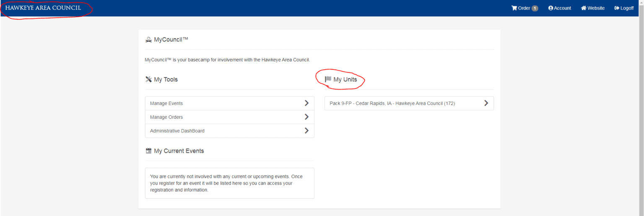Click the Logoff exit icon
Viewport: 644px width, 216px height.
pyautogui.click(x=617, y=8)
